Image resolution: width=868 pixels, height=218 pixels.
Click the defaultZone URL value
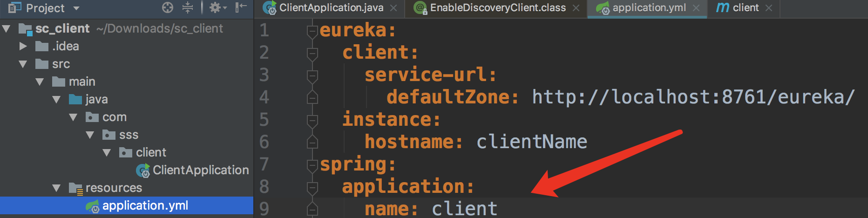[693, 97]
